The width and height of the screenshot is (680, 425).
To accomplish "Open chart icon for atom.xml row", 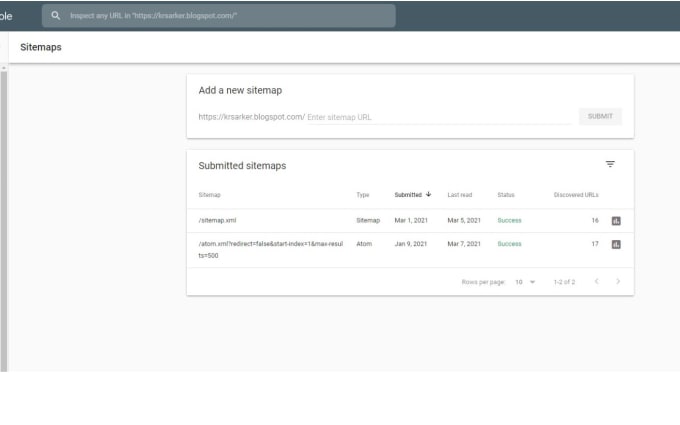I will 616,245.
